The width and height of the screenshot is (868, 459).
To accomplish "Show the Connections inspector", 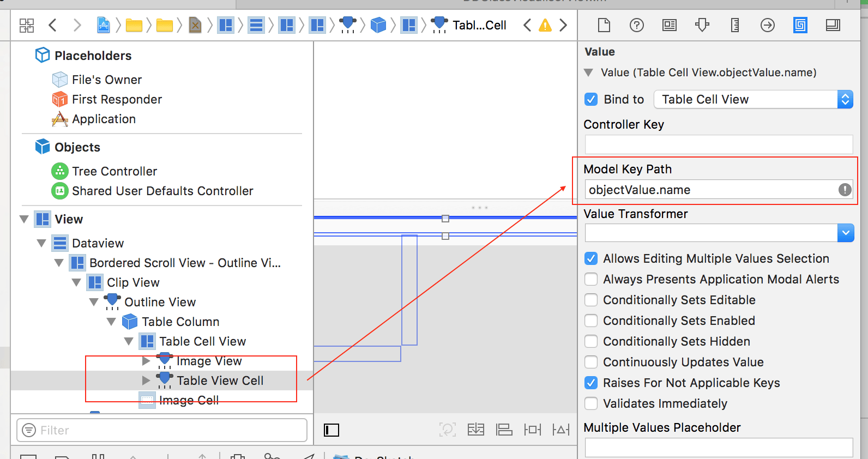I will 768,25.
